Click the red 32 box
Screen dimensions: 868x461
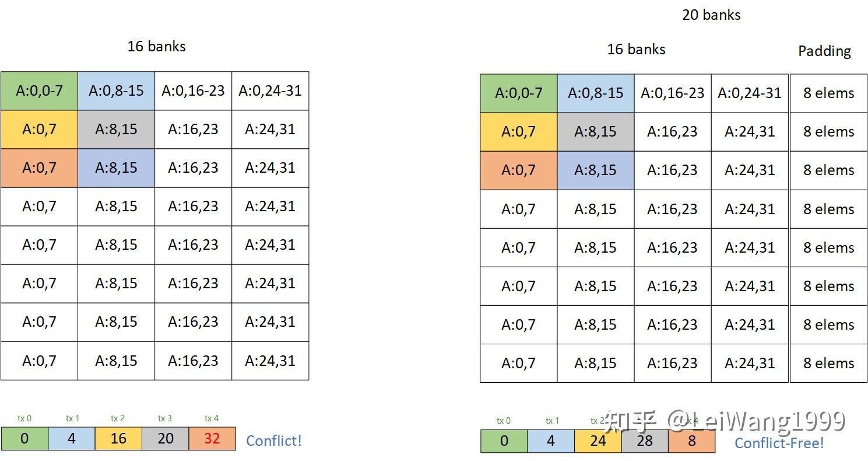tap(212, 439)
